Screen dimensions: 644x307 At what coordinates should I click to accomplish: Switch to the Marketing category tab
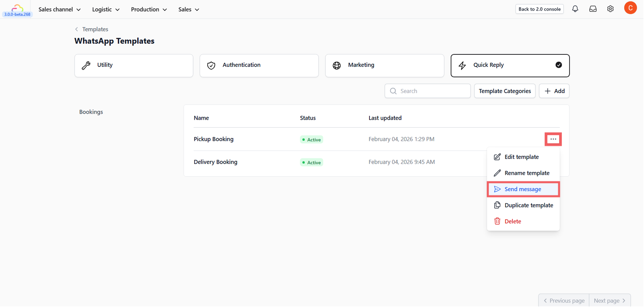(385, 66)
